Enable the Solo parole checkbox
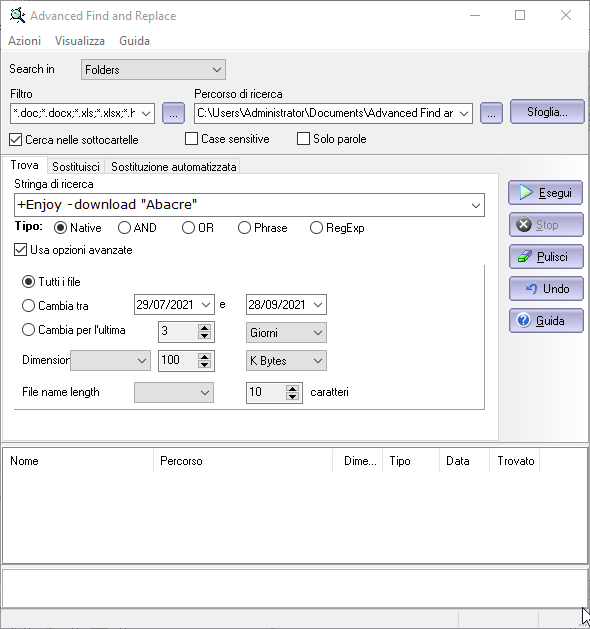Screen dimensions: 590x629 click(303, 139)
